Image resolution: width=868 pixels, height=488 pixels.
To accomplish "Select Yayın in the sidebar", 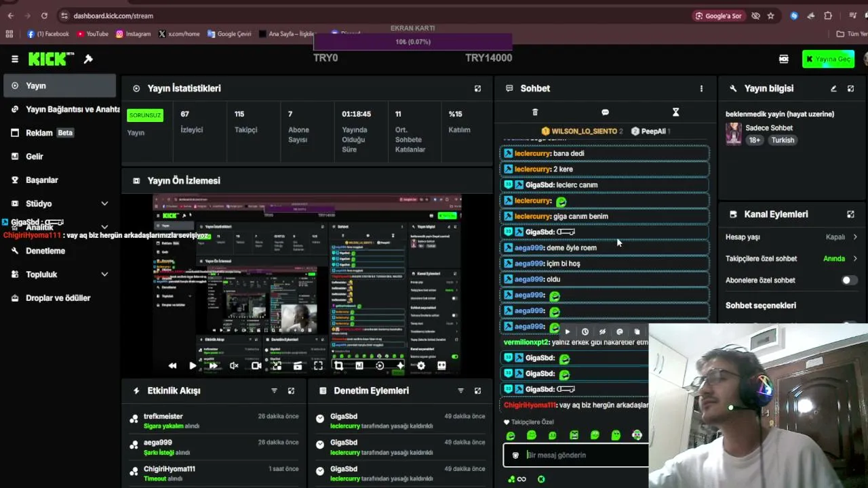I will pyautogui.click(x=60, y=85).
